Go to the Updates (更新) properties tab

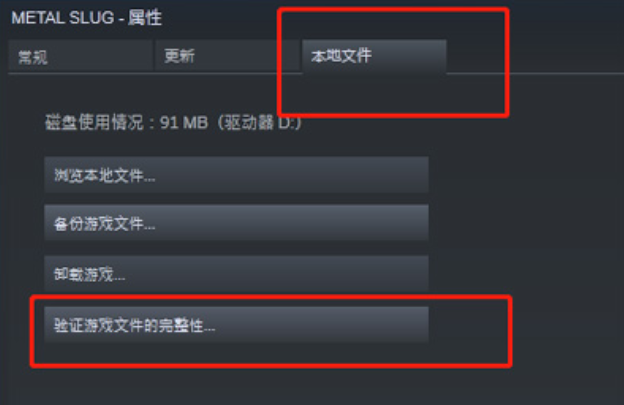pos(227,56)
